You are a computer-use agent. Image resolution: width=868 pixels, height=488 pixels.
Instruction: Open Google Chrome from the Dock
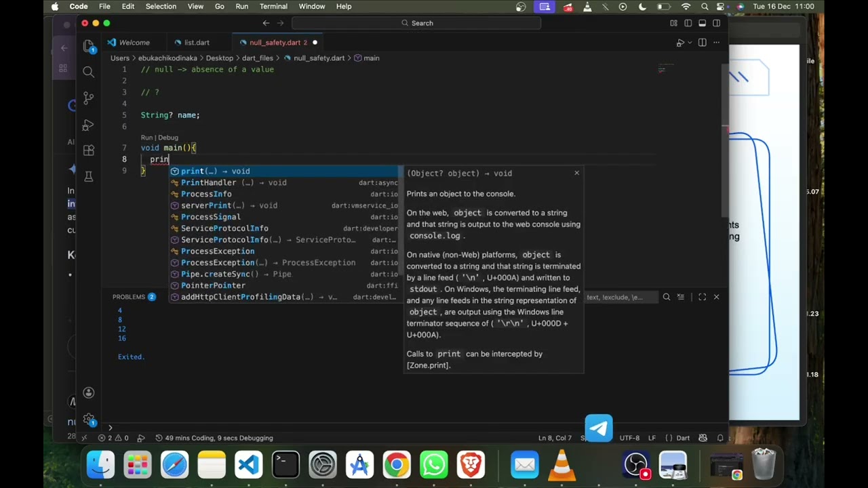pos(397,465)
